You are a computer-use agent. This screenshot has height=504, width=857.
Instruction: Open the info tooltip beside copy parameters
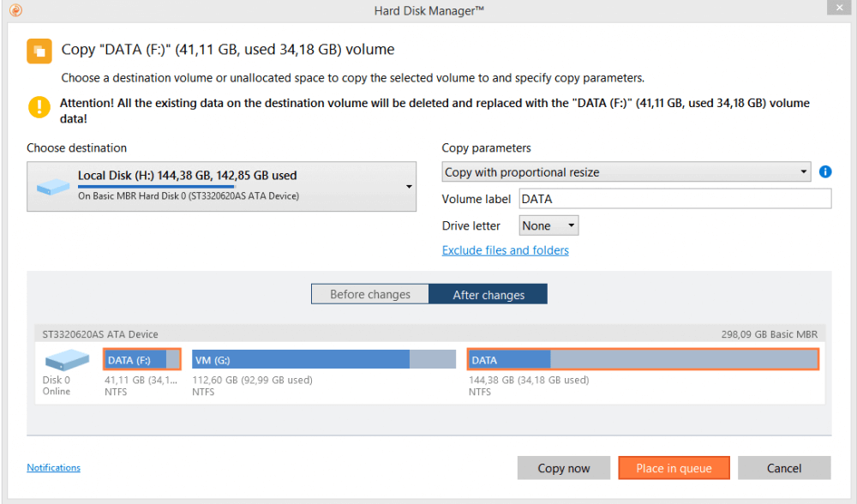pos(825,171)
